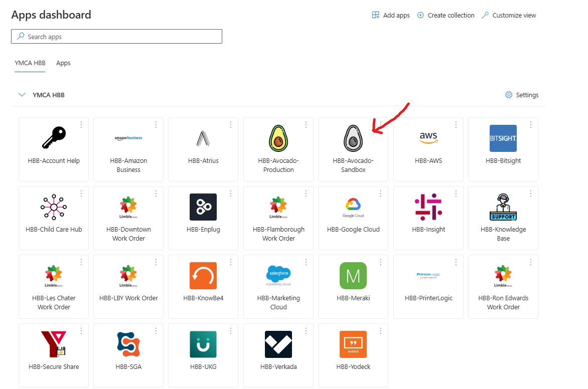Focus the Search apps field
588x389 pixels.
[116, 37]
